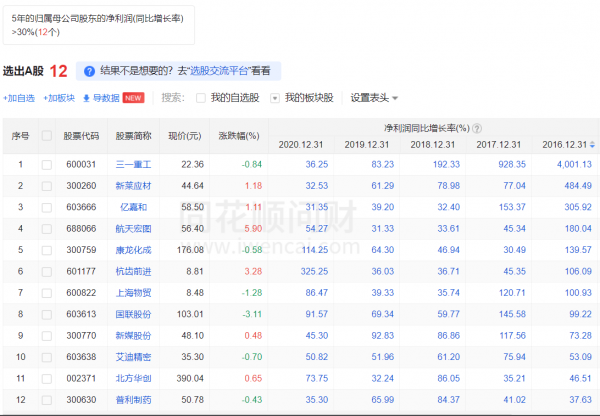Click the value 4,001.13
The width and height of the screenshot is (600, 416).
574,165
